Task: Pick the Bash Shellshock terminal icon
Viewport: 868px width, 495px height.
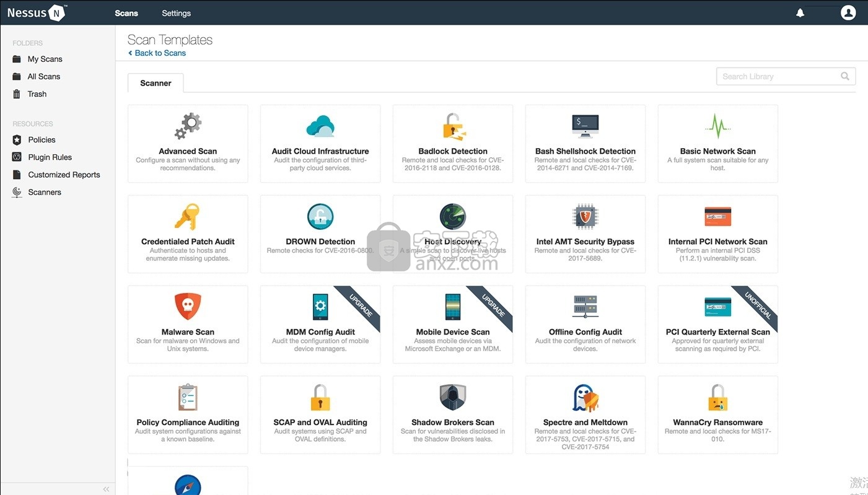Action: click(585, 126)
